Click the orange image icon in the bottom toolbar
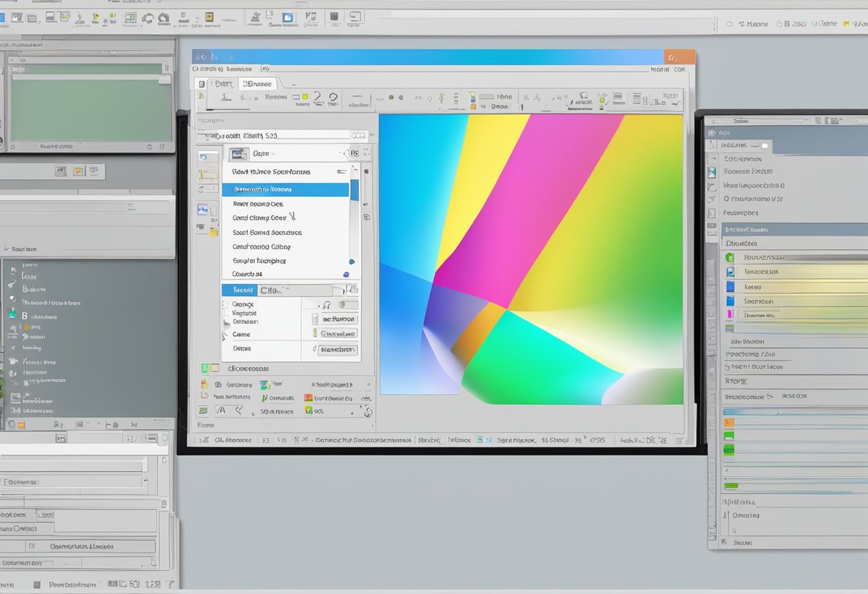Viewport: 868px width, 594px height. pyautogui.click(x=308, y=398)
